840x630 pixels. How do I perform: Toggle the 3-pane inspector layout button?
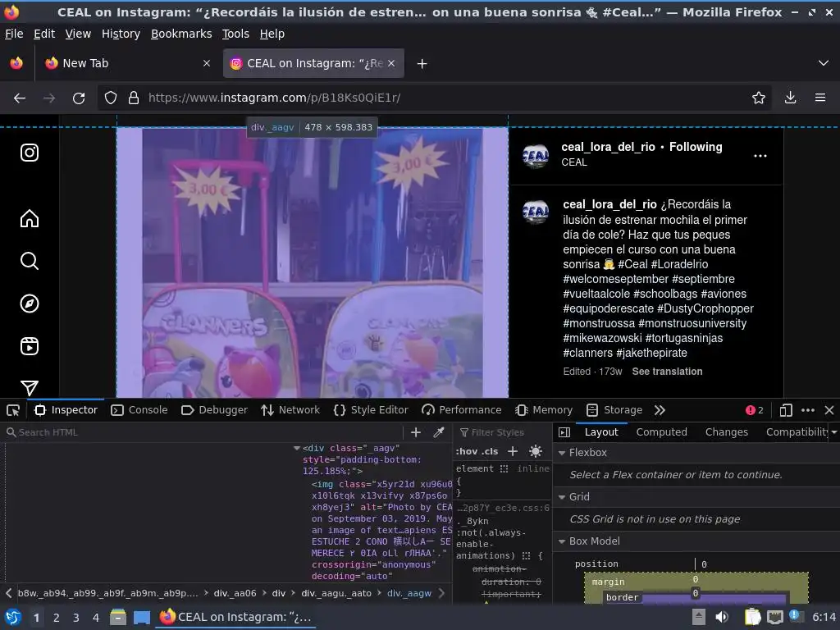coord(564,432)
